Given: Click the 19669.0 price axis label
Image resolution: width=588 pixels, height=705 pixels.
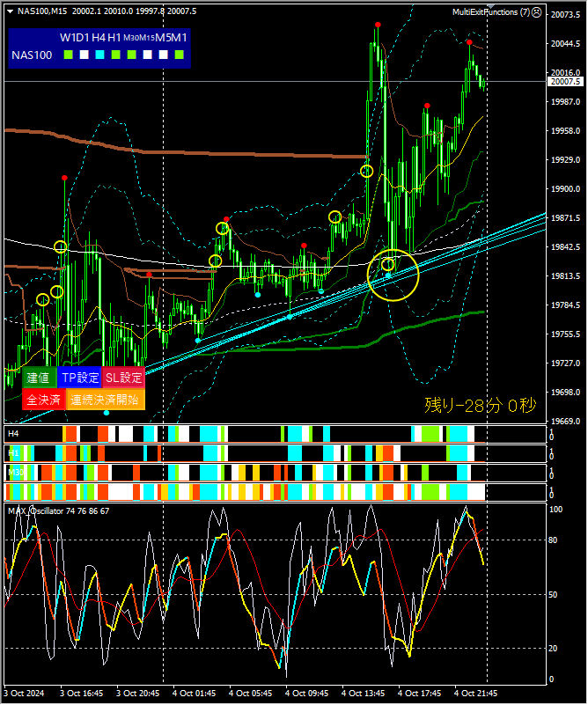Looking at the screenshot, I should click(566, 422).
